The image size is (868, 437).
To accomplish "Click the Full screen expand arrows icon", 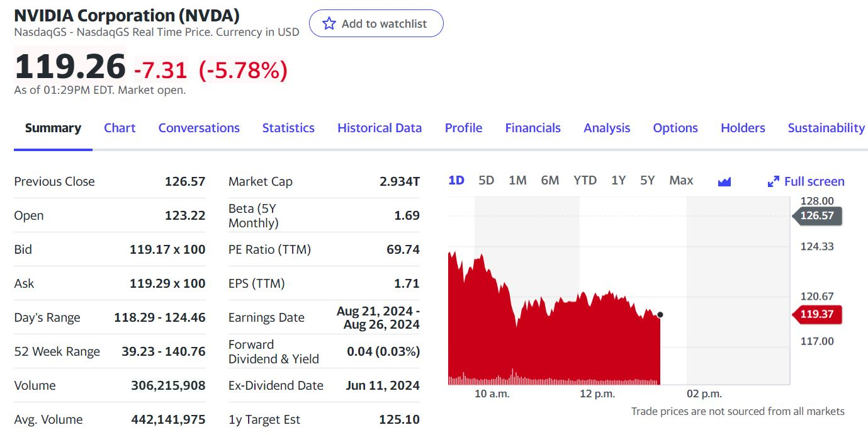I will (774, 182).
